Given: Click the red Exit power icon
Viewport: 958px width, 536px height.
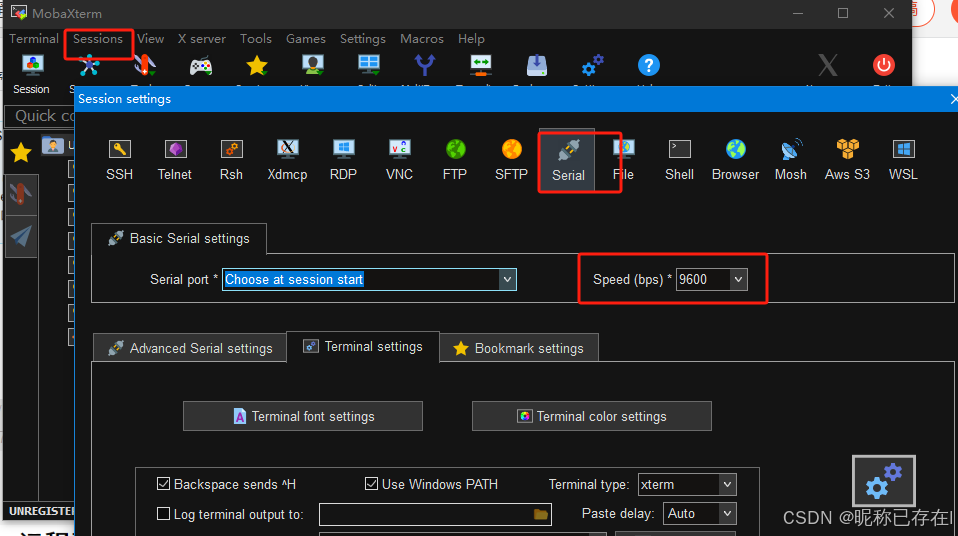Looking at the screenshot, I should pos(883,65).
